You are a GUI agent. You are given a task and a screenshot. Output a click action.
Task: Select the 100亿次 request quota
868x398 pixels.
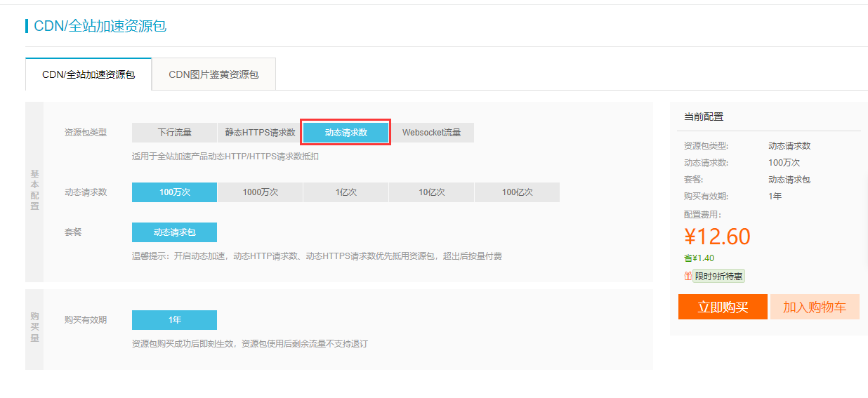click(517, 192)
